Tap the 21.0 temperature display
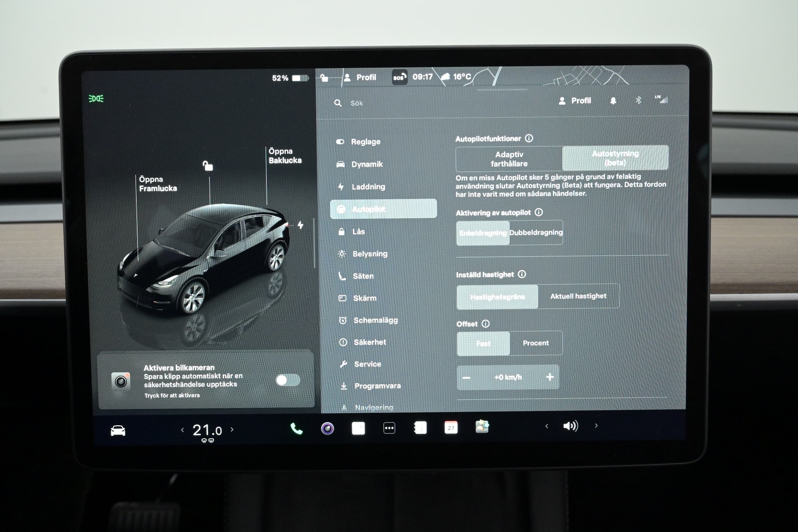 (x=207, y=430)
